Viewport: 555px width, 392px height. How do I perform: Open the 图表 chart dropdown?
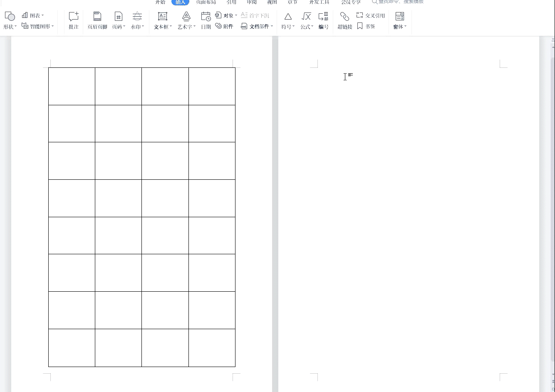(33, 15)
